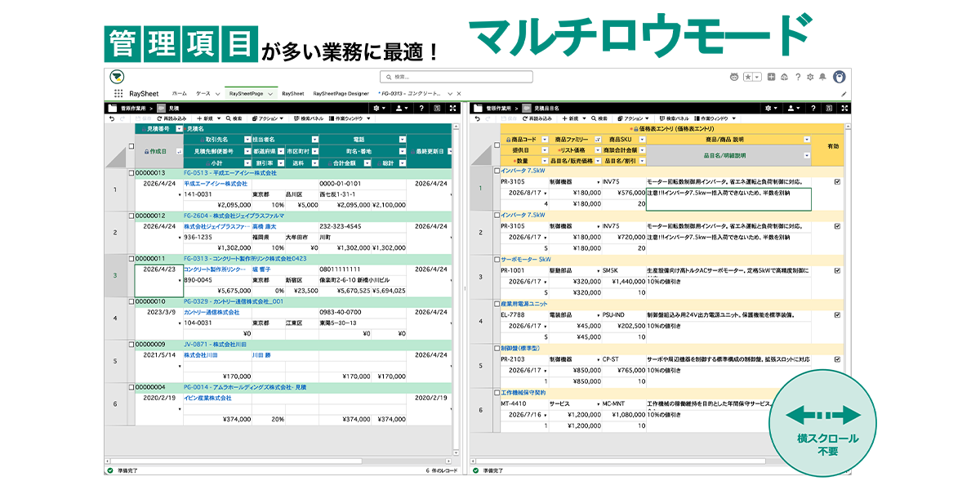Open the favorites star icon

click(x=747, y=77)
